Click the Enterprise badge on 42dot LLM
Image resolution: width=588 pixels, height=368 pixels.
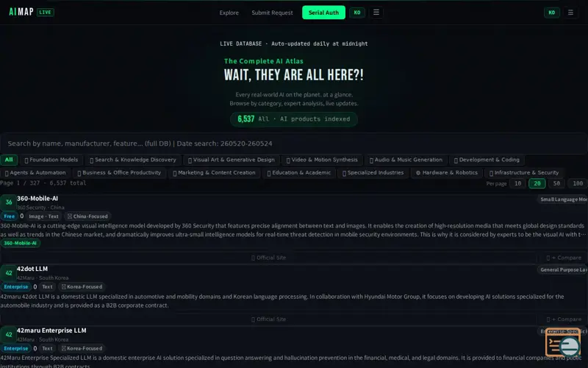tap(15, 286)
